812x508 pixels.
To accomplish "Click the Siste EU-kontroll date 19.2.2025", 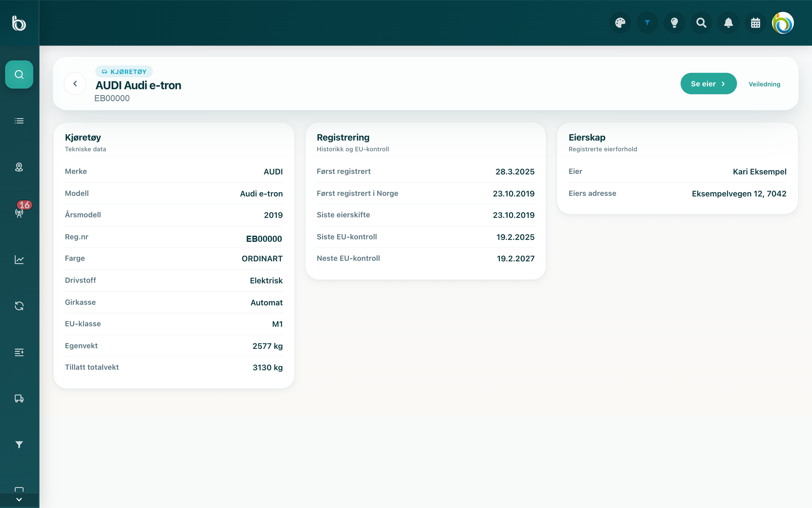I will pyautogui.click(x=515, y=237).
